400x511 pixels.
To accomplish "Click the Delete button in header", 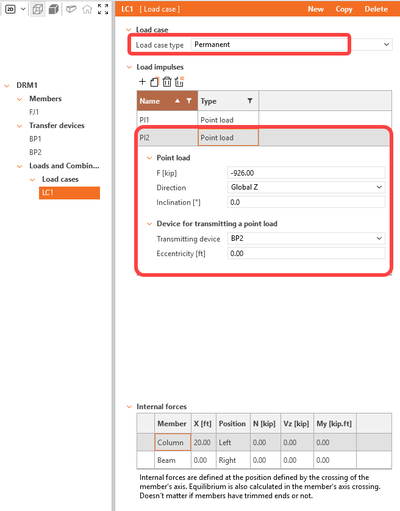I will (376, 9).
